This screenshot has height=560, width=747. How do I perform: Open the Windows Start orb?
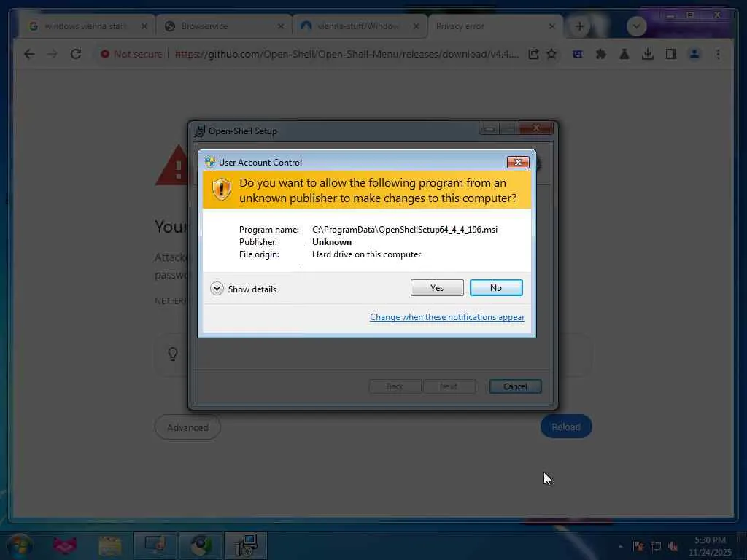point(20,545)
